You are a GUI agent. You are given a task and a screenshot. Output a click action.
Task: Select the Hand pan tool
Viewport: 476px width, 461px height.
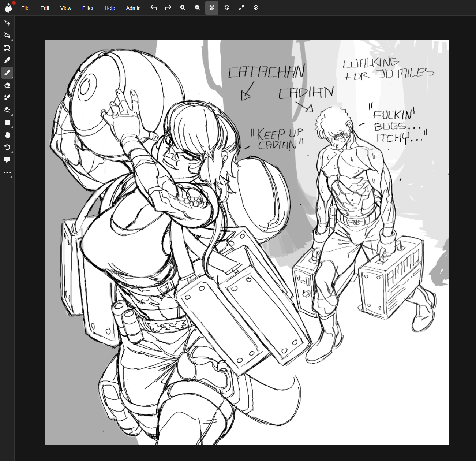(7, 135)
